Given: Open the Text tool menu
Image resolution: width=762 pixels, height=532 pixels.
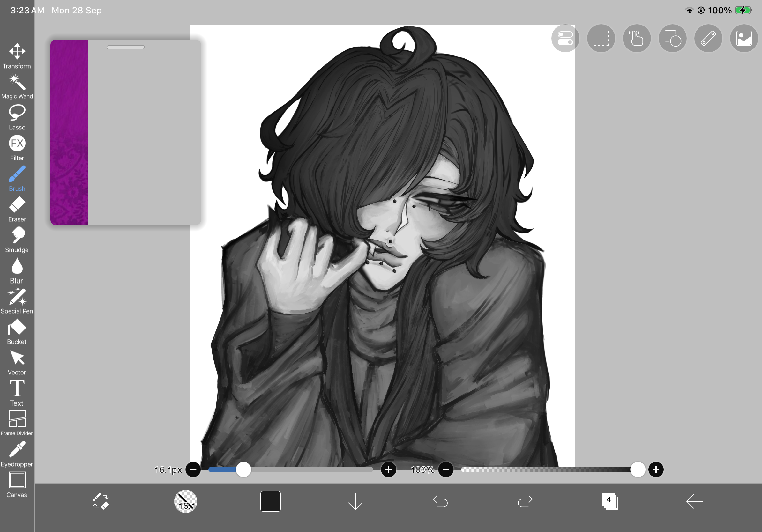Looking at the screenshot, I should [17, 393].
